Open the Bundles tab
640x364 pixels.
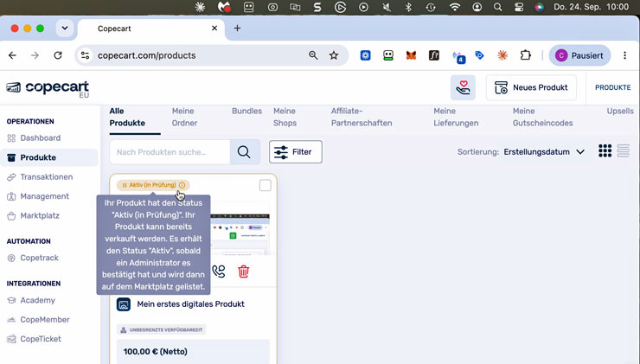point(247,111)
